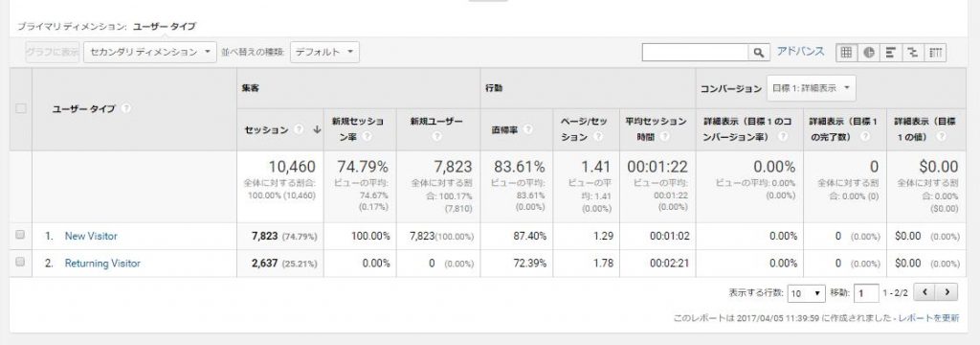The width and height of the screenshot is (980, 345).
Task: Click the グラフに表示 button
Action: tap(53, 52)
